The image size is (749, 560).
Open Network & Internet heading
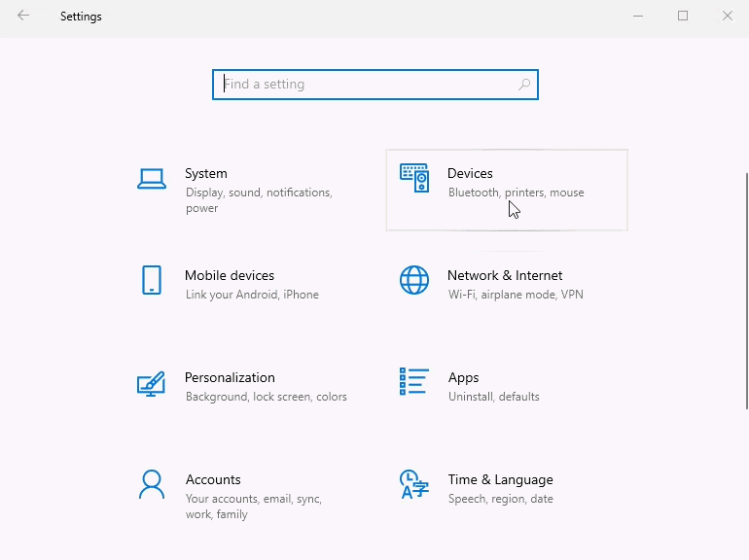coord(505,275)
